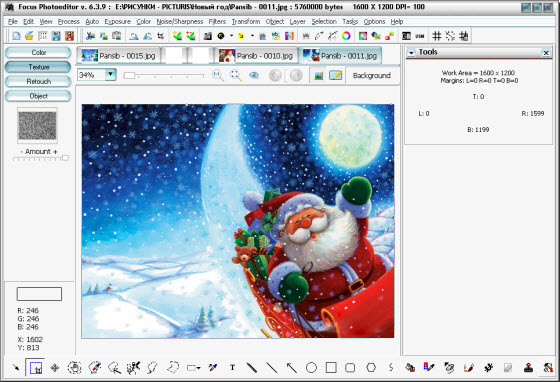Select the square shape tool
Viewport: 560px width, 382px height.
click(x=331, y=368)
